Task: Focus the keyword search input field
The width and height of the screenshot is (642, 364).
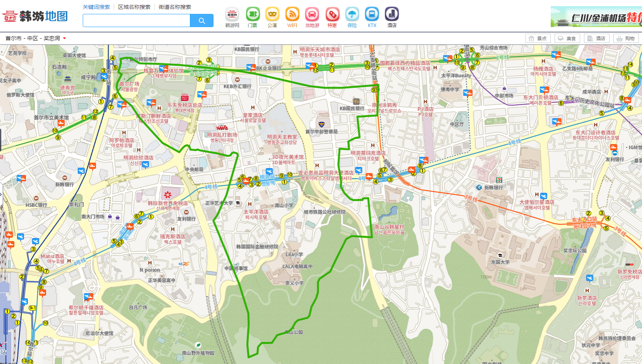Action: click(x=137, y=20)
